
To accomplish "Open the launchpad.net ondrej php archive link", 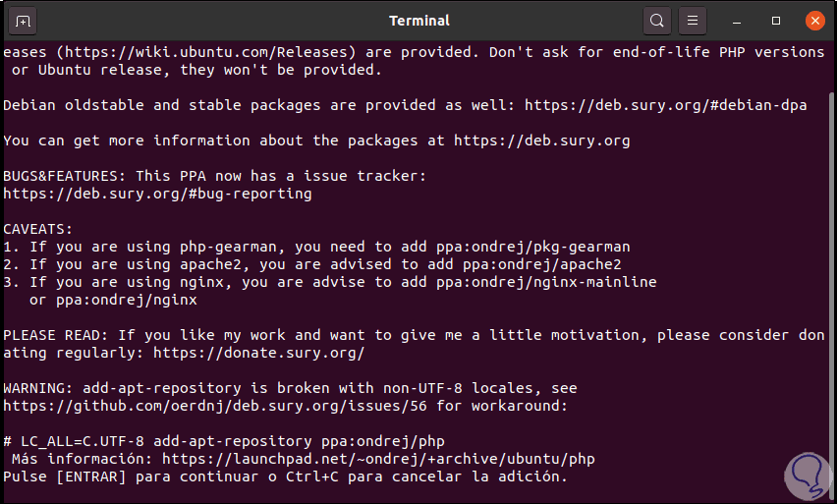I will click(x=378, y=459).
